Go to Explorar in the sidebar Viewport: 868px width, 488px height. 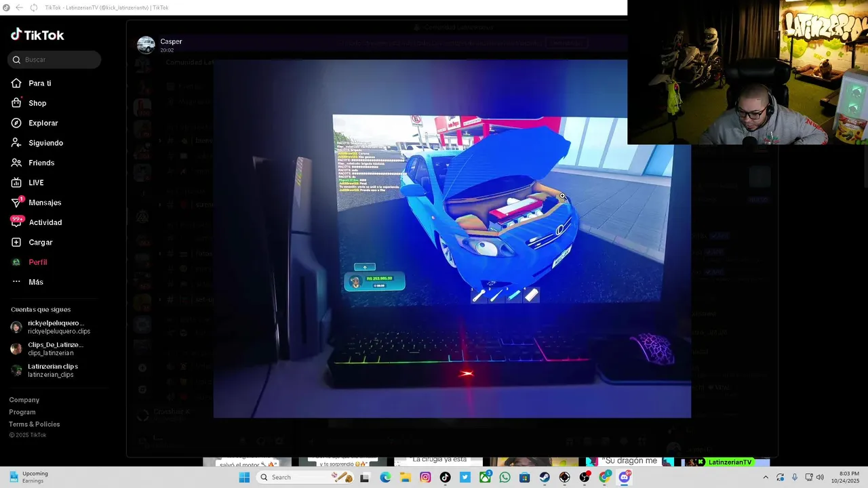pos(43,123)
